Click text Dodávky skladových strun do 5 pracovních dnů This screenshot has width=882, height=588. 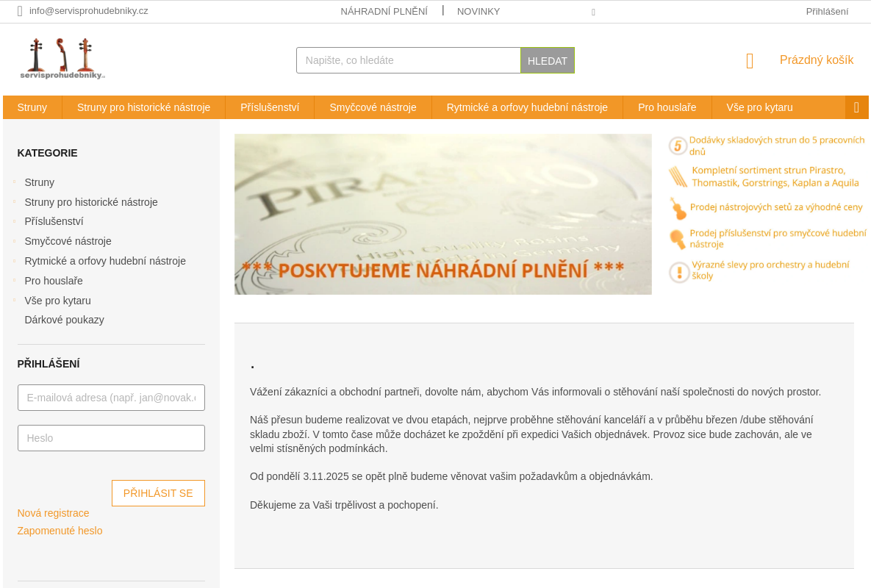pyautogui.click(x=777, y=146)
